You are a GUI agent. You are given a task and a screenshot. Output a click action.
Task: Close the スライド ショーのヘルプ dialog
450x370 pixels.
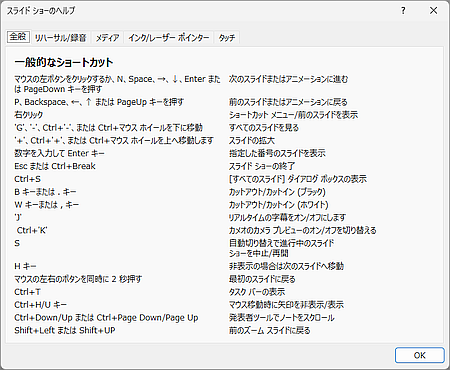tap(433, 11)
